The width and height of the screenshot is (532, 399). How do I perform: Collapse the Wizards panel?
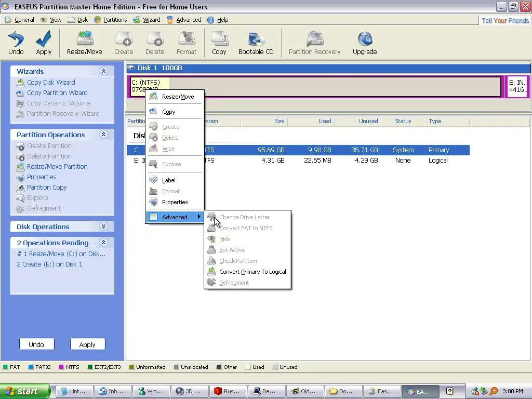coord(104,71)
